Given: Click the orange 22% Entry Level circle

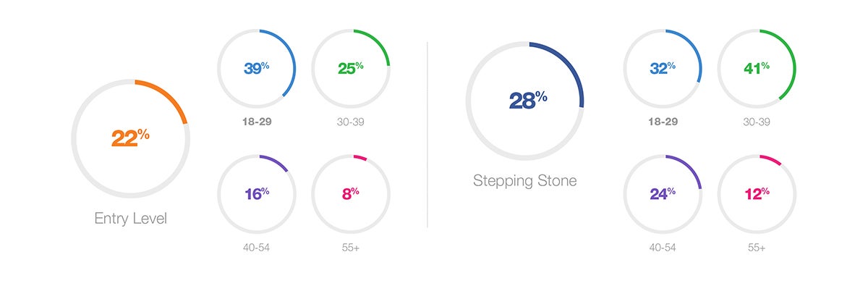Looking at the screenshot, I should point(130,138).
